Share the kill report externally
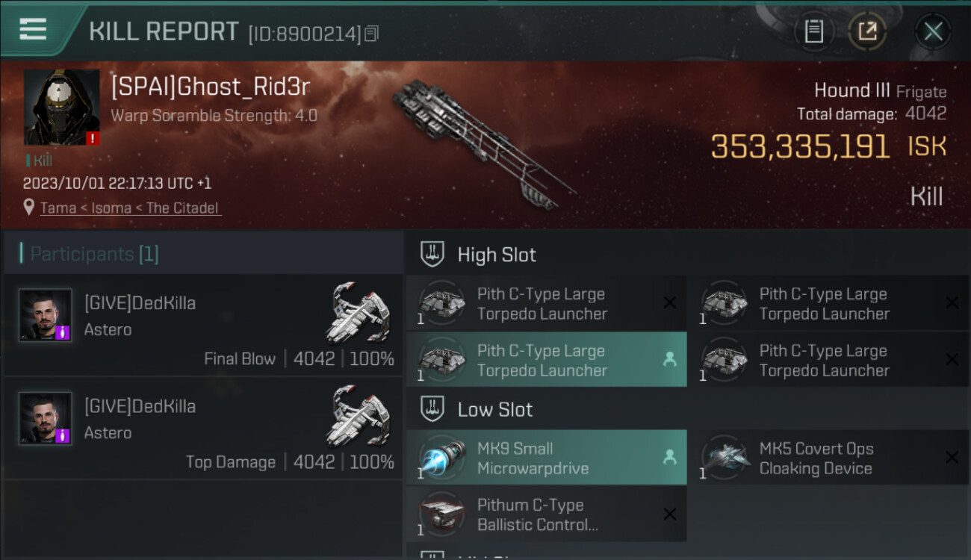Image resolution: width=971 pixels, height=560 pixels. [x=867, y=31]
